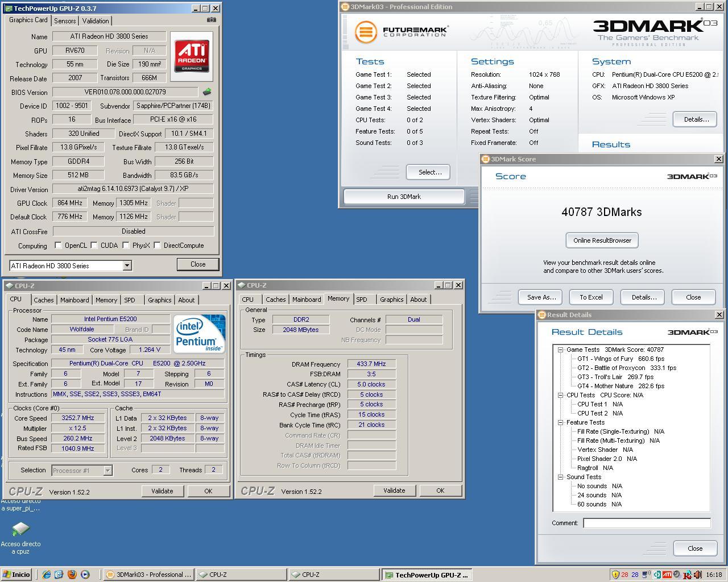
Task: Click the DRAM Frequency 433.7 MHz value
Action: pos(371,364)
